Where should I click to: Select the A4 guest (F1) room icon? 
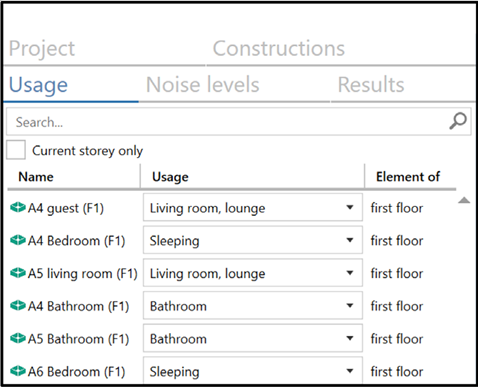click(18, 208)
